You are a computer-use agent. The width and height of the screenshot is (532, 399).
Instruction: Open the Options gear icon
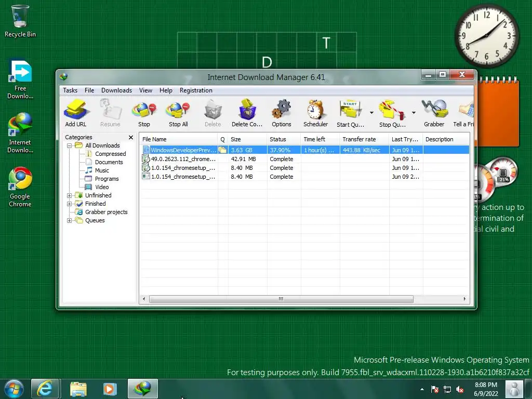pyautogui.click(x=281, y=113)
